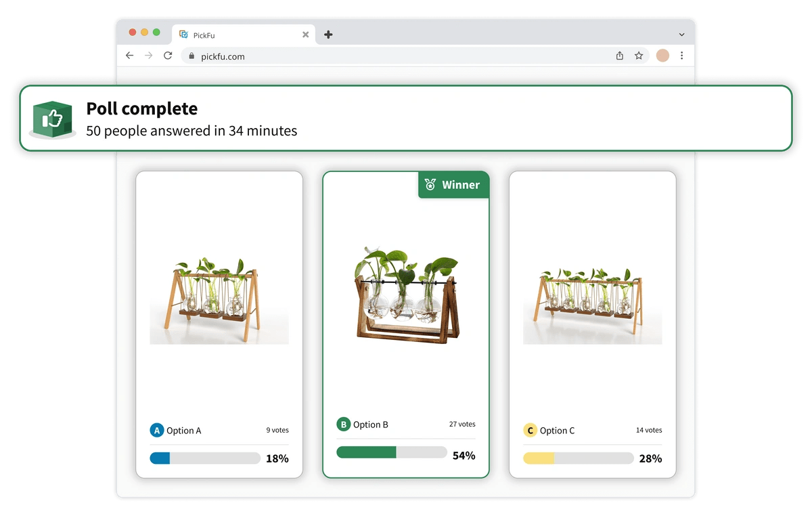Select the blue A option badge
Screen dimensions: 812x516
pyautogui.click(x=157, y=430)
